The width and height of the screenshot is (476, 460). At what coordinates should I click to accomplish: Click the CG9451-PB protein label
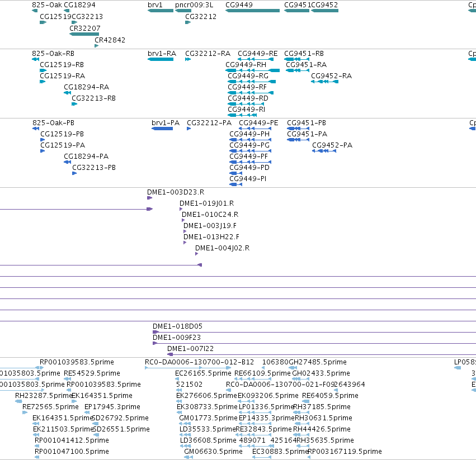pyautogui.click(x=307, y=123)
